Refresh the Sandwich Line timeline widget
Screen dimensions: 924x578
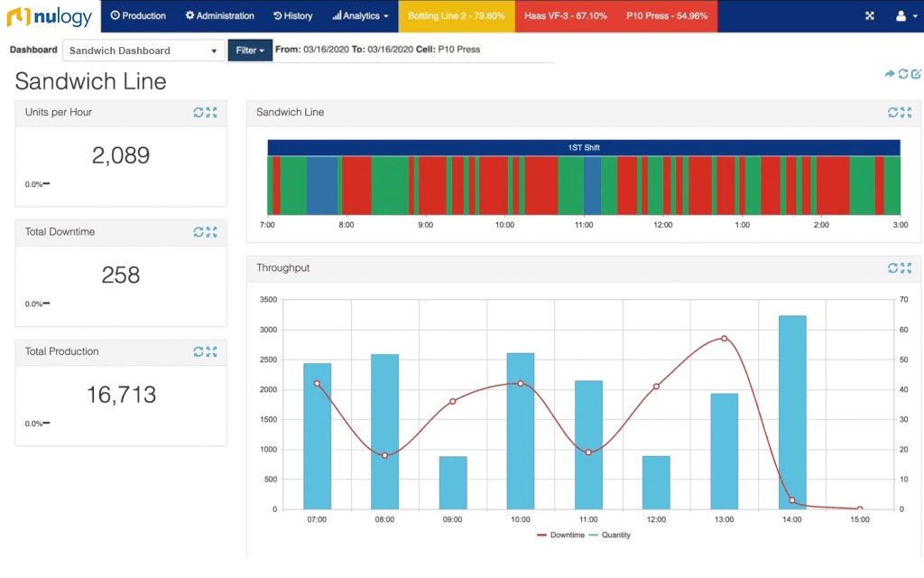click(x=893, y=113)
